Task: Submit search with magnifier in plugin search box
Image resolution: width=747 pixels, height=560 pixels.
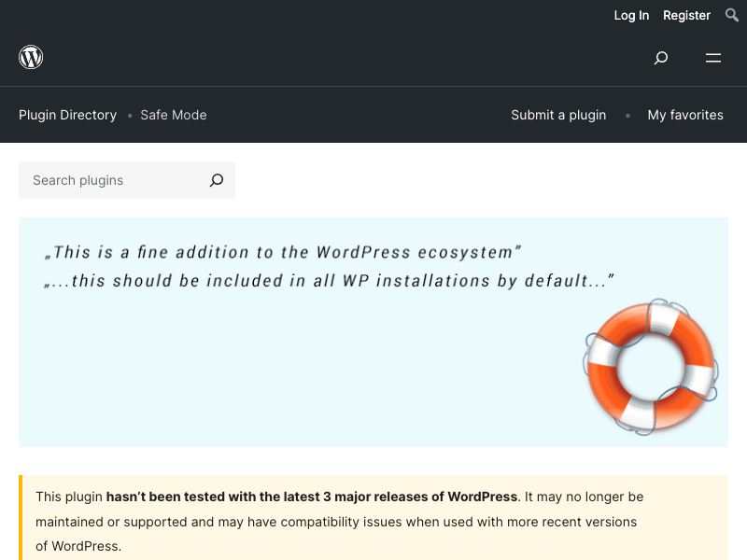Action: coord(217,180)
